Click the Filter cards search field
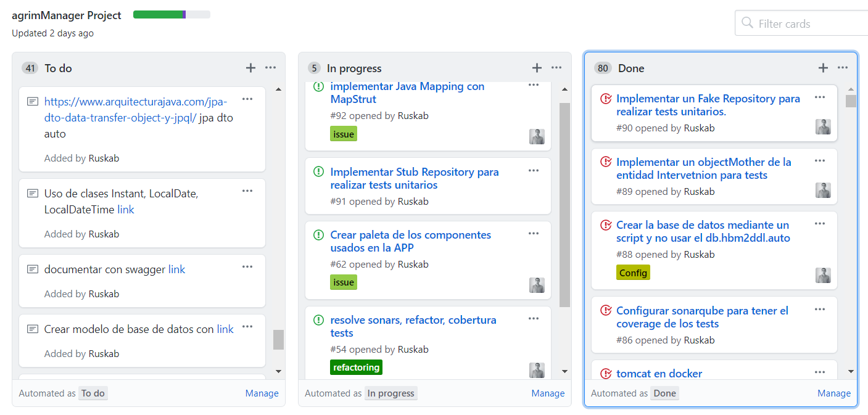868x415 pixels. tap(801, 23)
